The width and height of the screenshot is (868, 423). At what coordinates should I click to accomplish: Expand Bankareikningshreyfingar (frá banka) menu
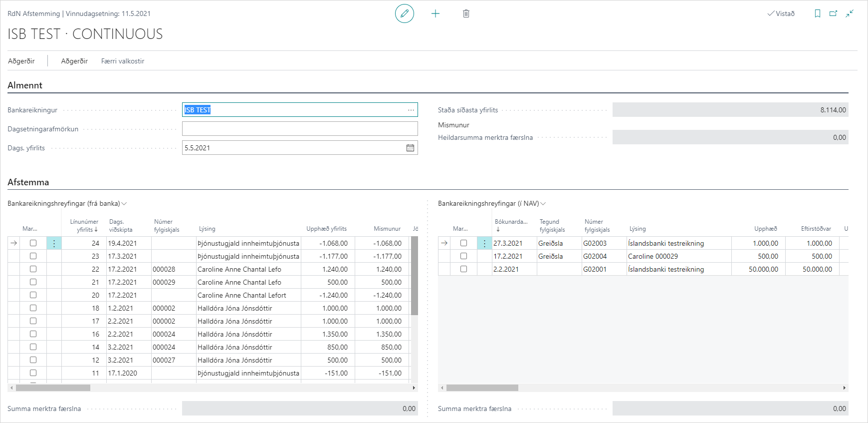pos(67,203)
